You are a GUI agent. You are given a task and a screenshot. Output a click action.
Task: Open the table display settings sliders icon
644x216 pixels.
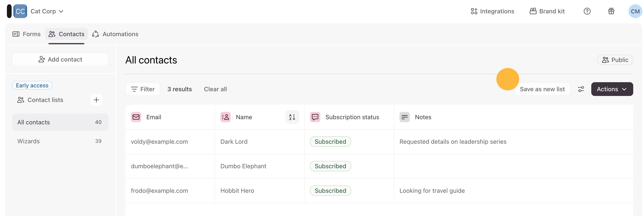pos(581,89)
